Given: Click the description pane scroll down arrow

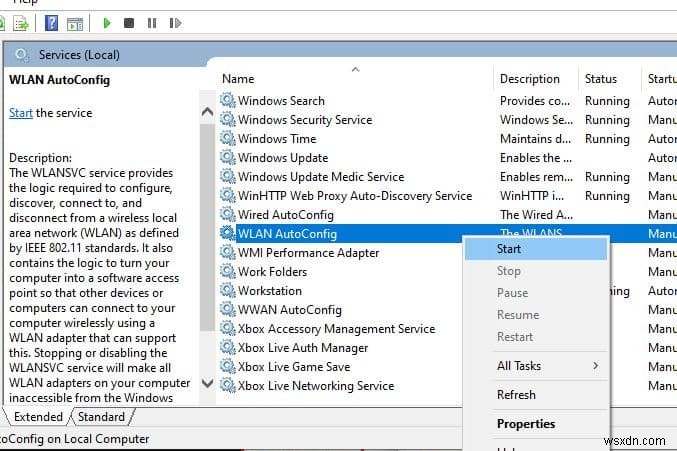Looking at the screenshot, I should coord(207,383).
